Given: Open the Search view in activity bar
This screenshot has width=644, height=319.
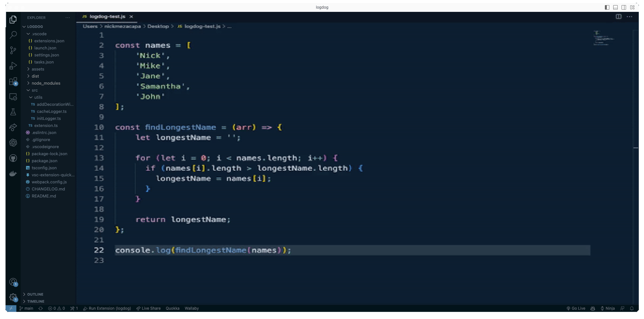Looking at the screenshot, I should click(x=13, y=35).
